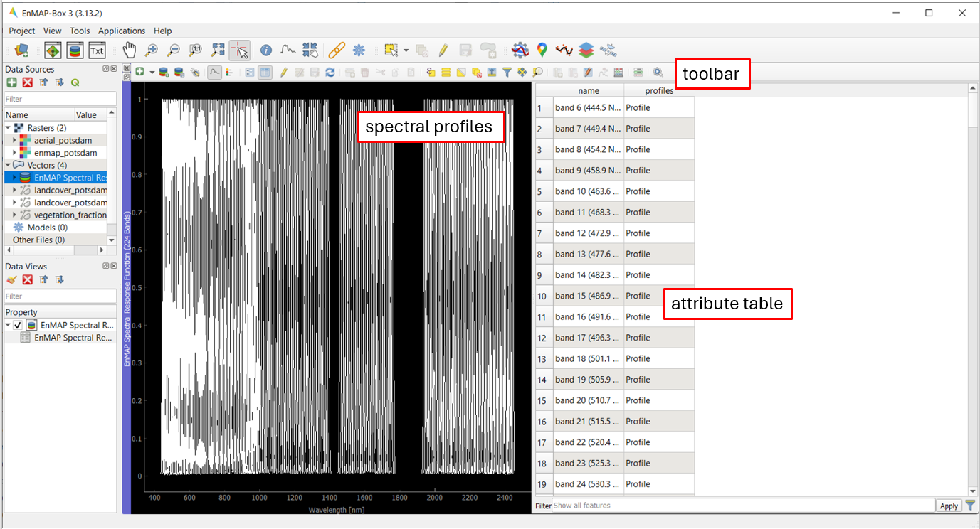Screen dimensions: 980x529
Task: Add data source with green plus
Action: pyautogui.click(x=11, y=82)
